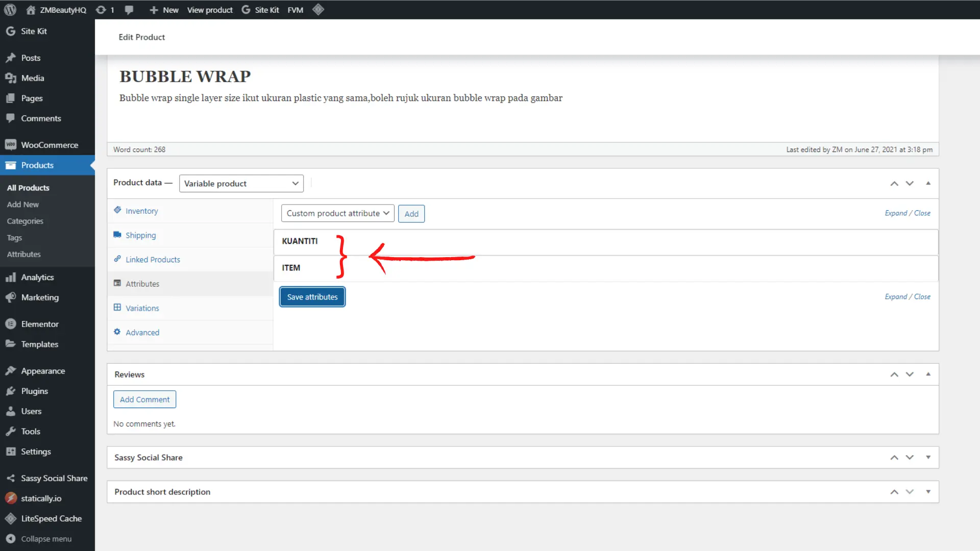Viewport: 980px width, 551px height.
Task: Click the Marketing megaphone icon
Action: pyautogui.click(x=10, y=297)
